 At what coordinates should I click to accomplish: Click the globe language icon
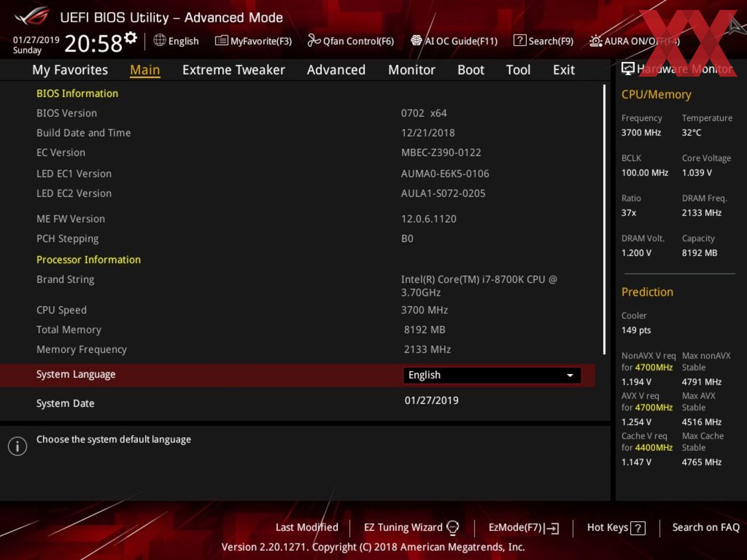pos(159,40)
